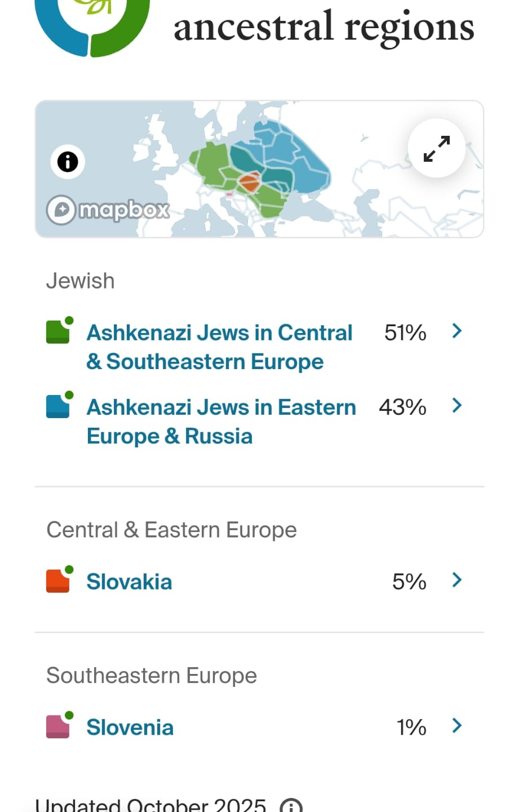The image size is (519, 812).
Task: Open Ashkenazi Jews in Central & Southeastern Europe link
Action: point(219,347)
